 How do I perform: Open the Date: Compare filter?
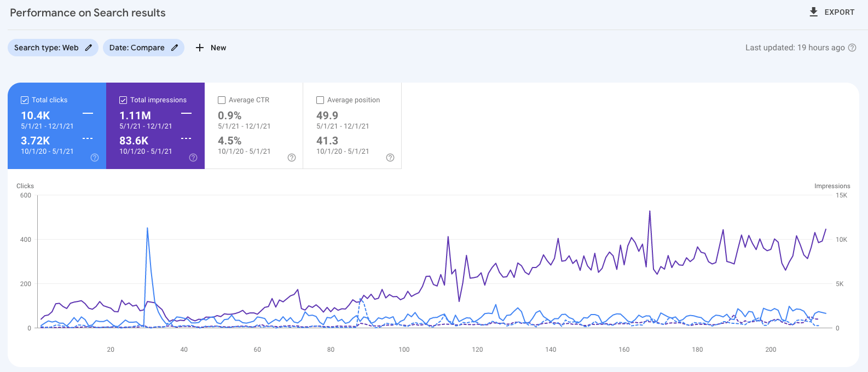137,48
